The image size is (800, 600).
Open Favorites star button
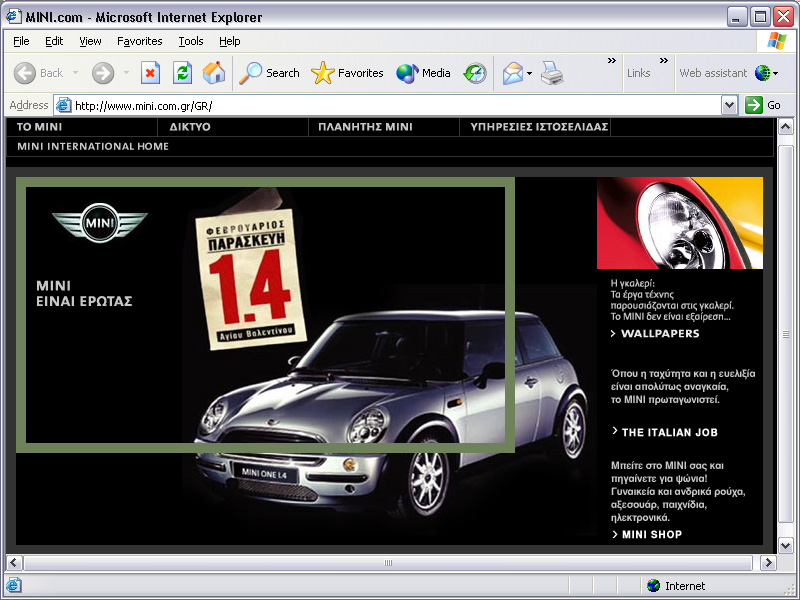[347, 73]
